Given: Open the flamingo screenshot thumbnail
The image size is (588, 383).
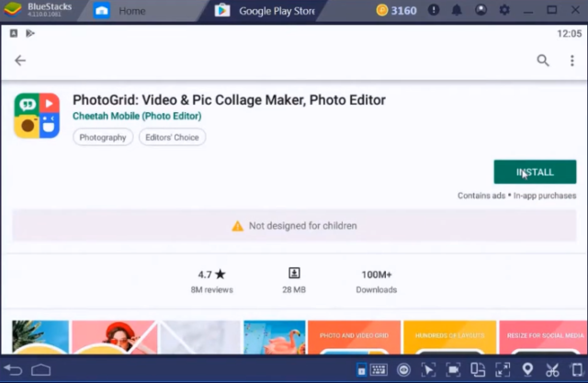Looking at the screenshot, I should [275, 337].
